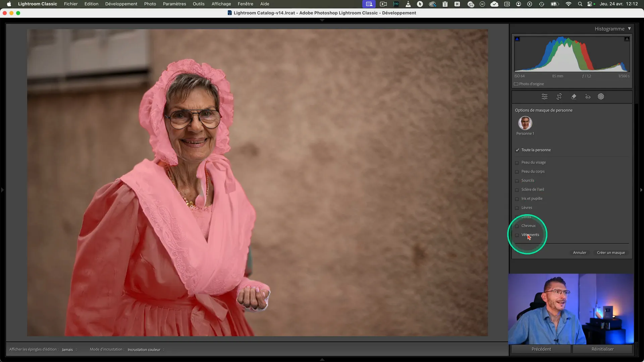Viewport: 644px width, 362px height.
Task: Enable Sclère de l'œil checkbox
Action: pos(517,190)
